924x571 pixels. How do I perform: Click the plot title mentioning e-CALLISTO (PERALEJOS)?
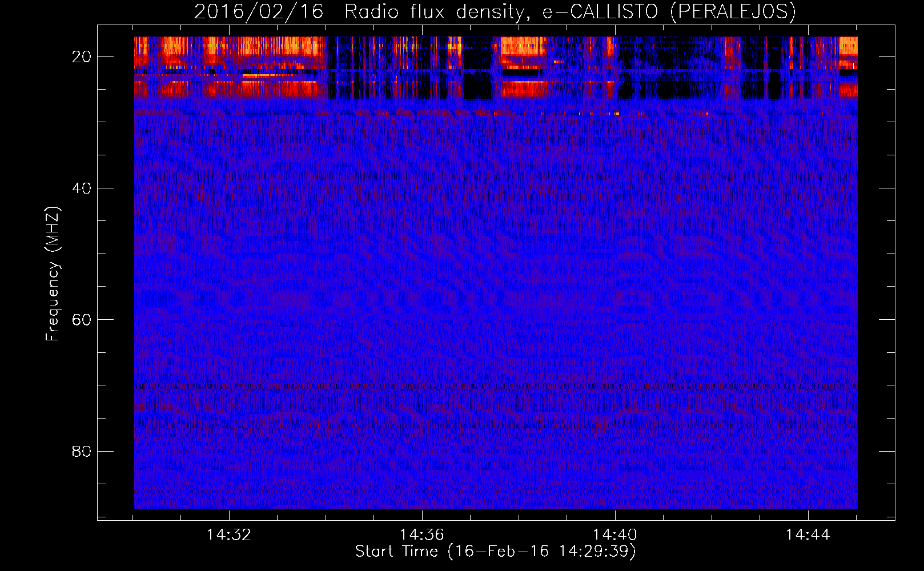click(x=495, y=12)
